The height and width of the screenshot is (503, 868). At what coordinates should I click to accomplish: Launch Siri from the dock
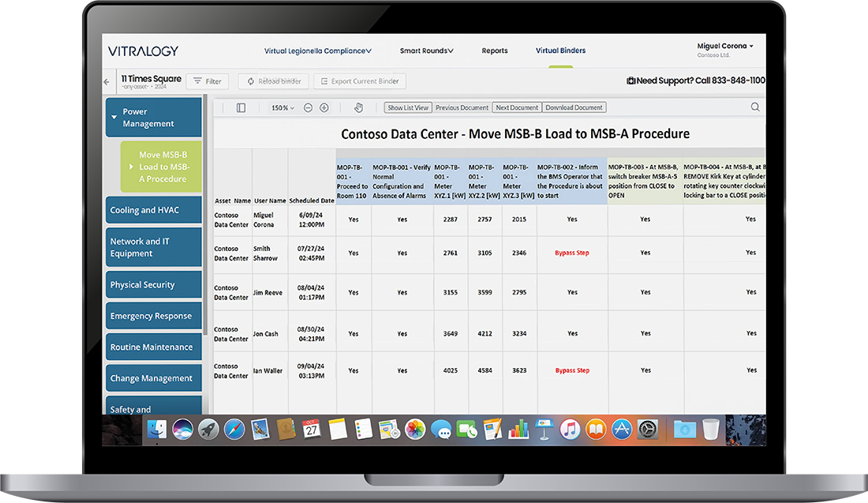183,430
